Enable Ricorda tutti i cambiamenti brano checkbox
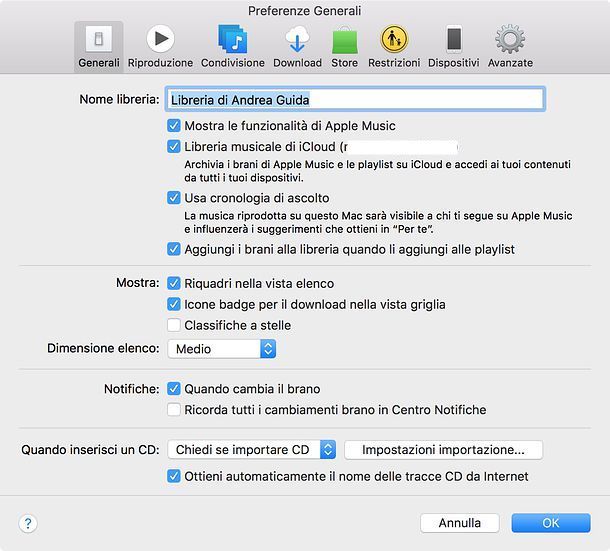Screen dimensions: 610x551 [174, 410]
